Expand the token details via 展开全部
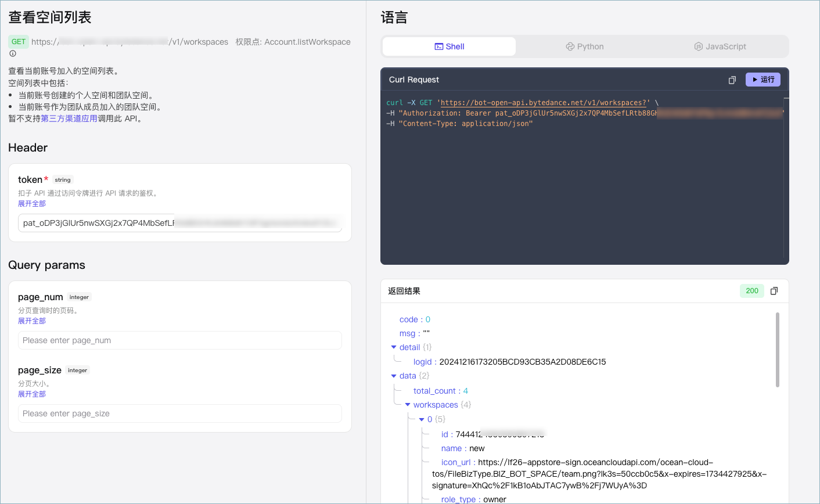Screen dimensions: 820x504 (x=31, y=203)
